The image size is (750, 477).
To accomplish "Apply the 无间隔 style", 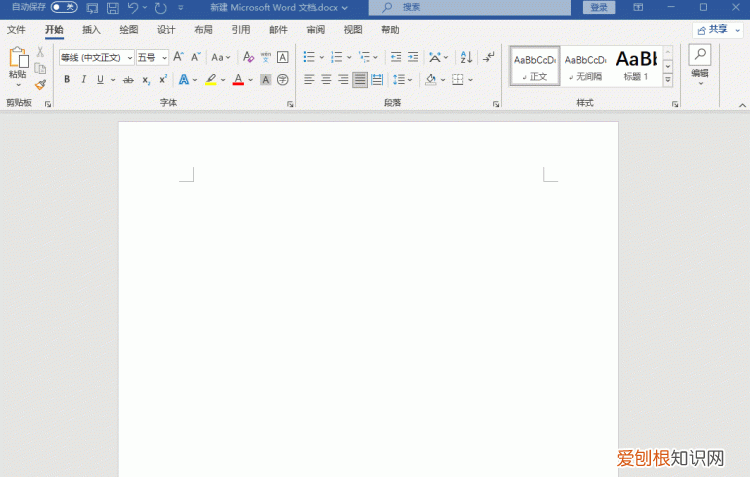I will [585, 66].
